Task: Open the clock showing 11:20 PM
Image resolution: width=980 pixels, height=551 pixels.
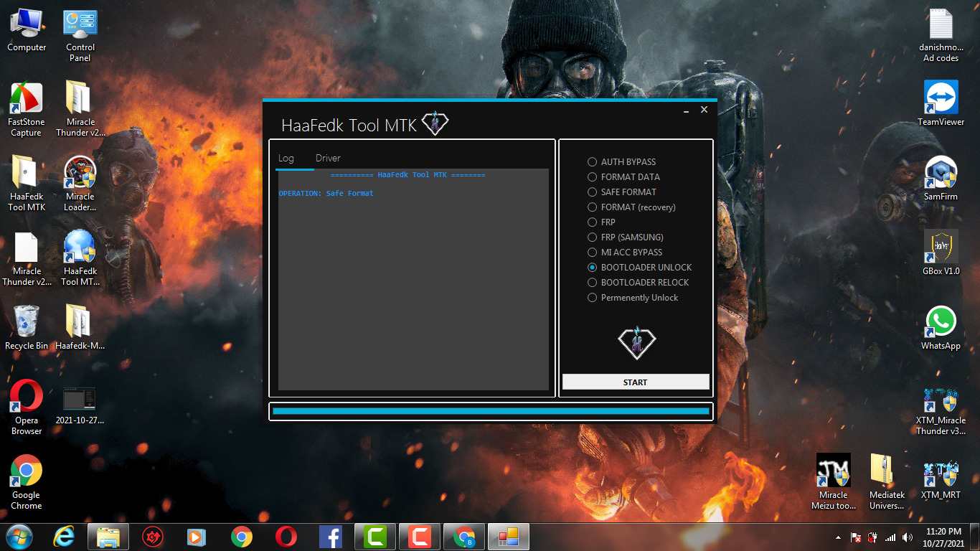Action: 944,537
